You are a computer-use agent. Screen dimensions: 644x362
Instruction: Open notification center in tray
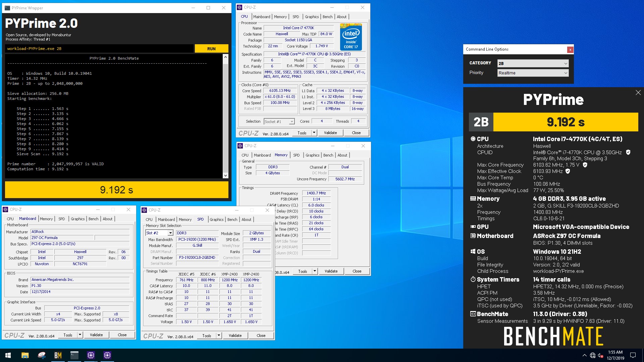point(633,355)
